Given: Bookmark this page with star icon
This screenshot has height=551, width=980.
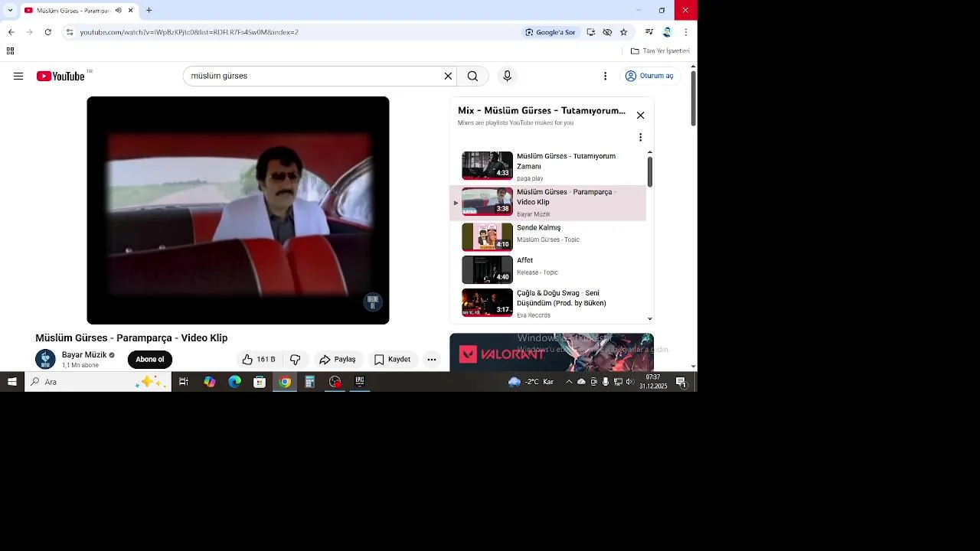Looking at the screenshot, I should click(x=623, y=32).
